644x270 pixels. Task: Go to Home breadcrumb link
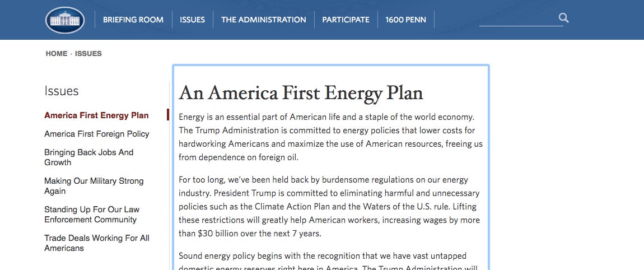(56, 53)
